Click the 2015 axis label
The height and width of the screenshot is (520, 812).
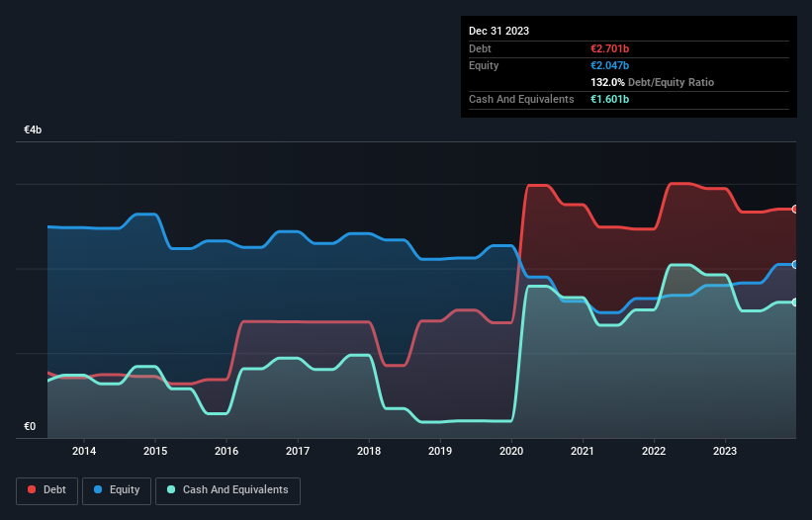point(155,451)
